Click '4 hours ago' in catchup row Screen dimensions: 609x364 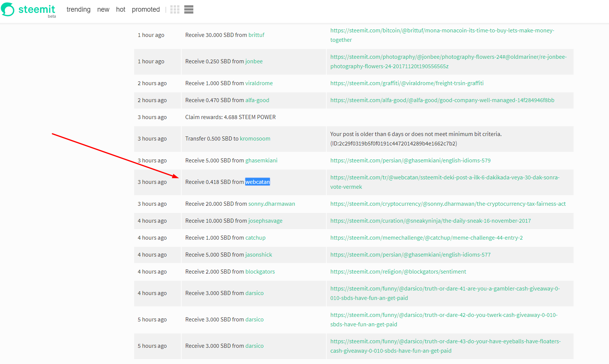pyautogui.click(x=152, y=238)
